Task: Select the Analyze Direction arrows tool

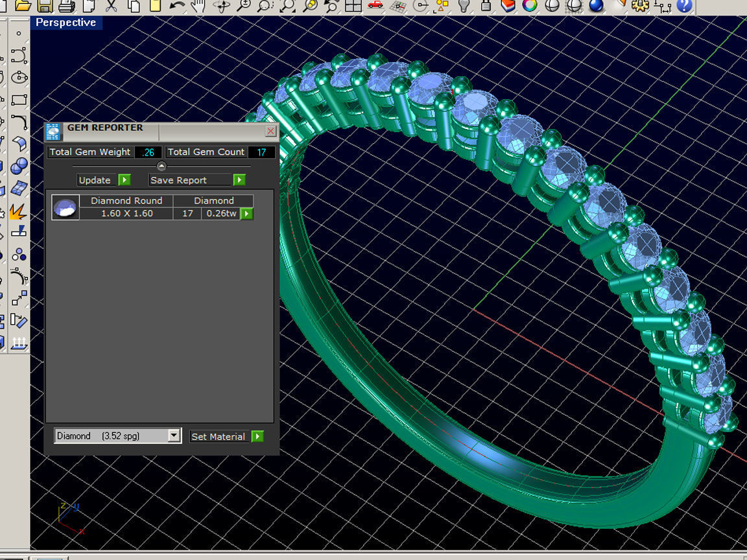Action: [19, 343]
